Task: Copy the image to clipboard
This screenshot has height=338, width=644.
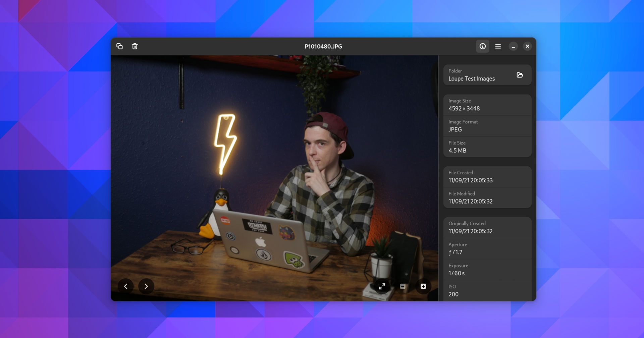Action: [120, 46]
